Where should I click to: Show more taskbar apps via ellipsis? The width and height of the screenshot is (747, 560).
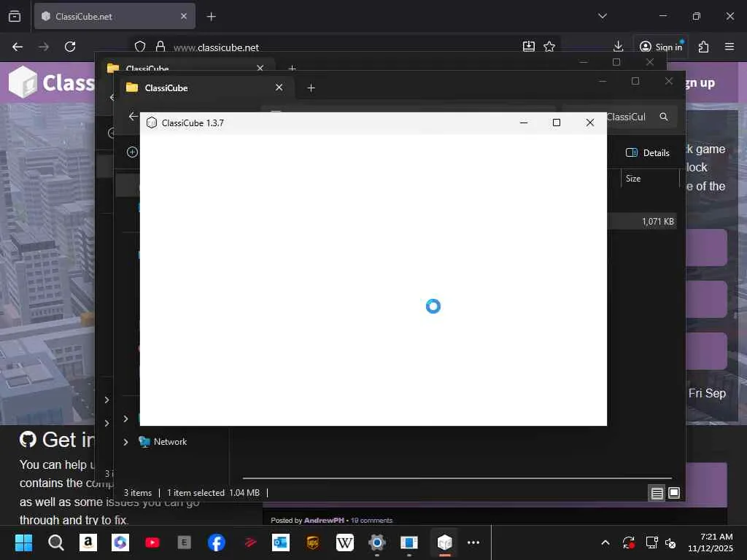[x=473, y=542]
